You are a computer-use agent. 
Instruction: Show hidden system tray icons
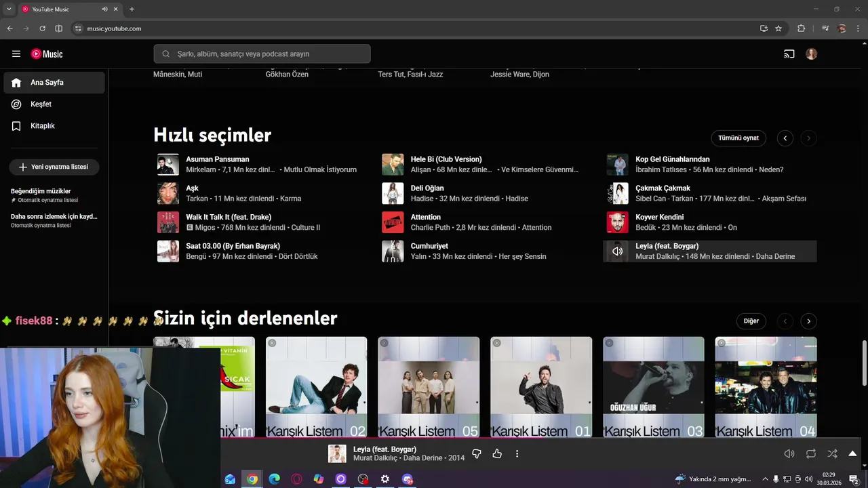(x=766, y=479)
